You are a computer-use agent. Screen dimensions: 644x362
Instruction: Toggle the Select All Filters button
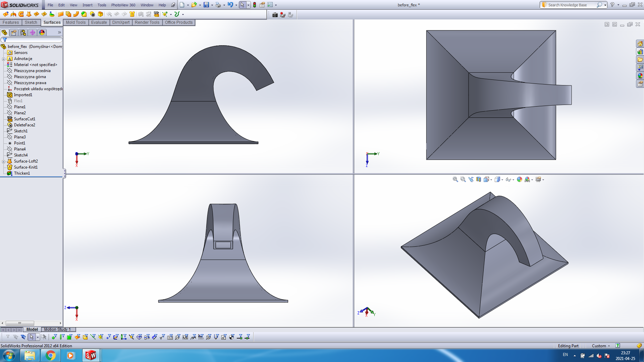[23, 337]
